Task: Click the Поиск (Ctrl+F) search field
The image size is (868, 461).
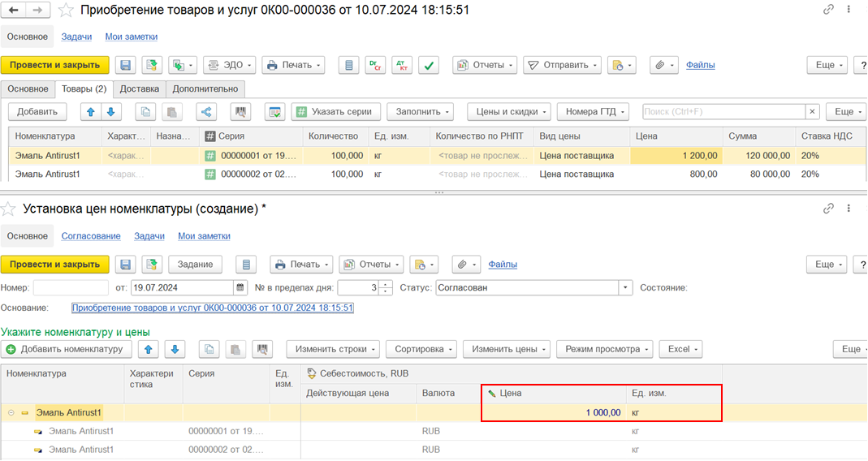Action: 723,112
